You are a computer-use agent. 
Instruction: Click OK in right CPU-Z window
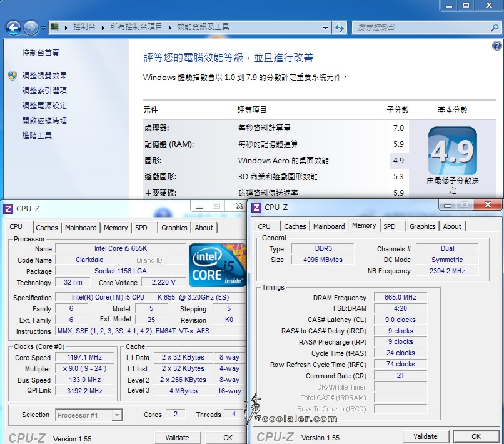coord(476,436)
